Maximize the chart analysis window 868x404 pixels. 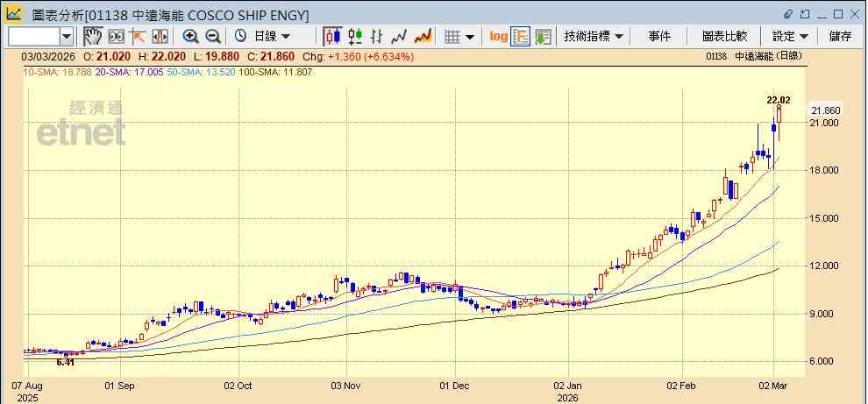(838, 14)
